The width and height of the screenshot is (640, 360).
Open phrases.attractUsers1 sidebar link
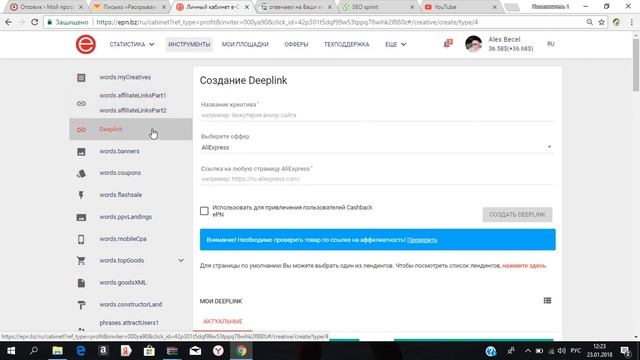click(129, 322)
